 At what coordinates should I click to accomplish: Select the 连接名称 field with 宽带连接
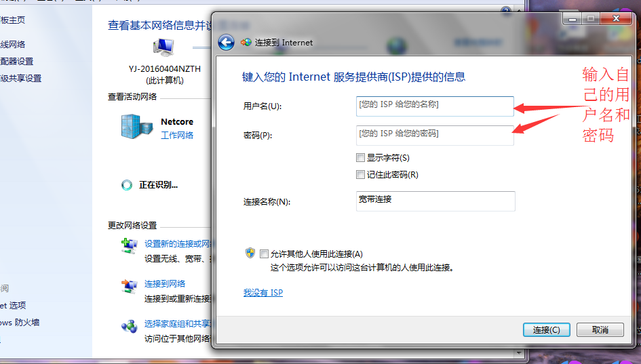(x=435, y=201)
